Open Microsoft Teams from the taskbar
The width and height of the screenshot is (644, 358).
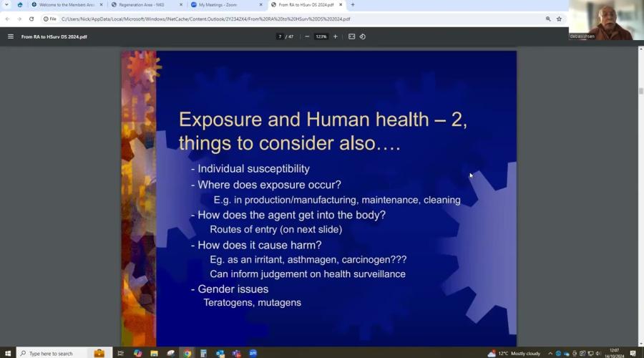click(237, 353)
